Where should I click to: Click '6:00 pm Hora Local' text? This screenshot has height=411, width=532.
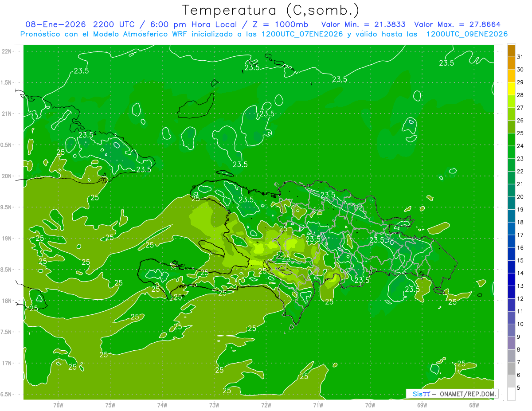(192, 24)
